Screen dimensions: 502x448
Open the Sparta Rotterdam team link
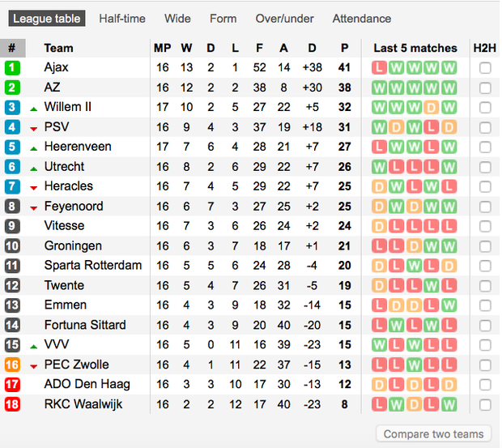coord(92,266)
